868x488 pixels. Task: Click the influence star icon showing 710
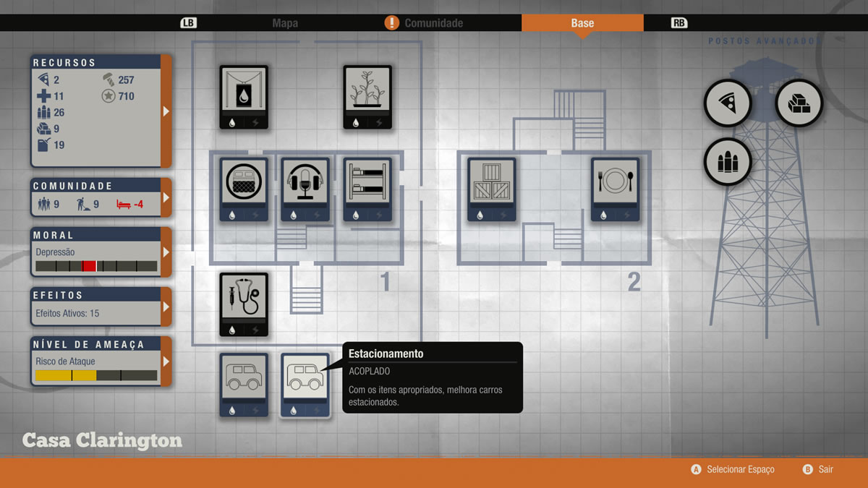[108, 96]
